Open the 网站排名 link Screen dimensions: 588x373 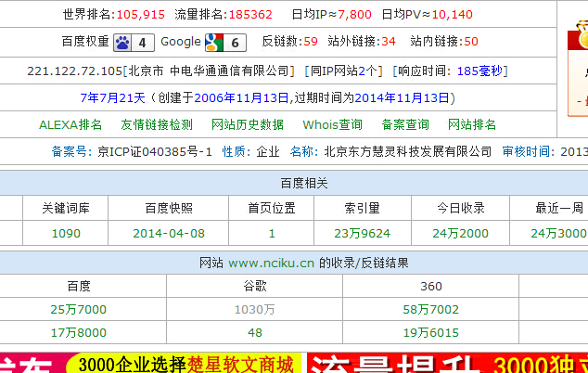click(472, 124)
